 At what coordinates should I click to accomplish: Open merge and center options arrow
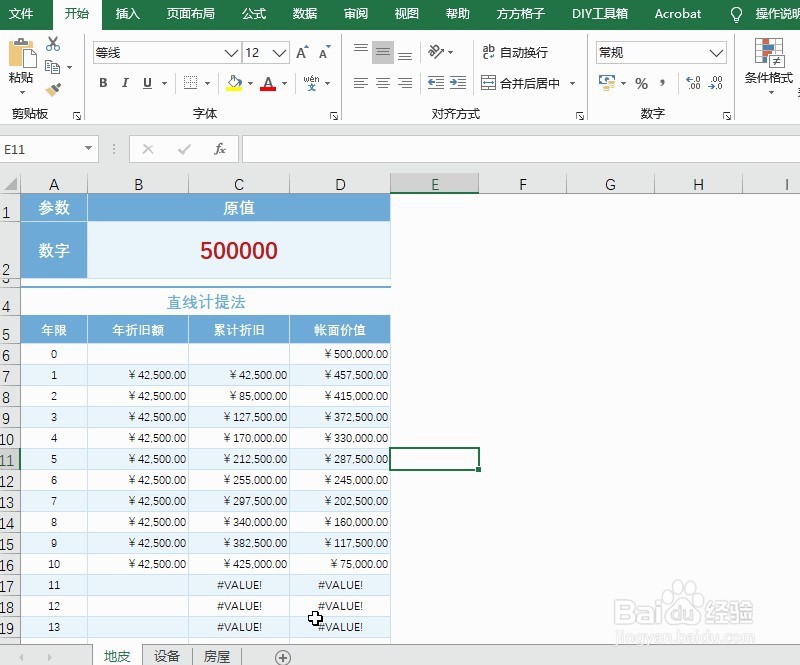[572, 83]
